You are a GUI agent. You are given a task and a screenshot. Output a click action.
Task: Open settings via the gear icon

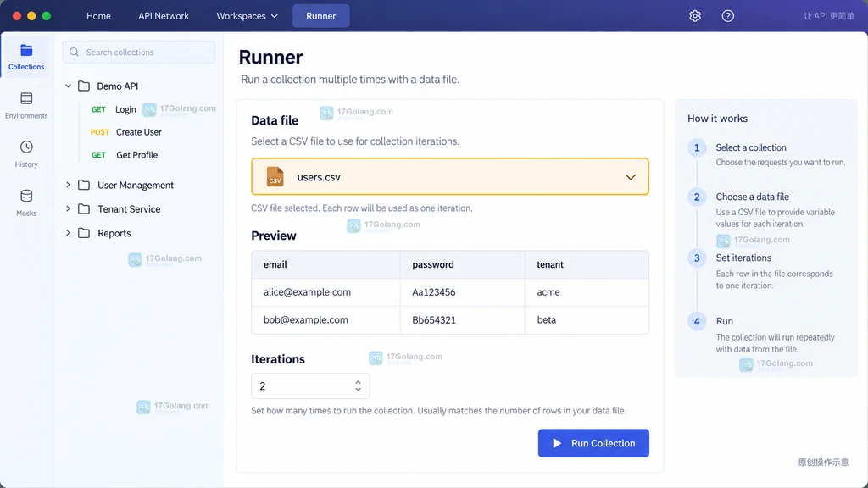[695, 16]
